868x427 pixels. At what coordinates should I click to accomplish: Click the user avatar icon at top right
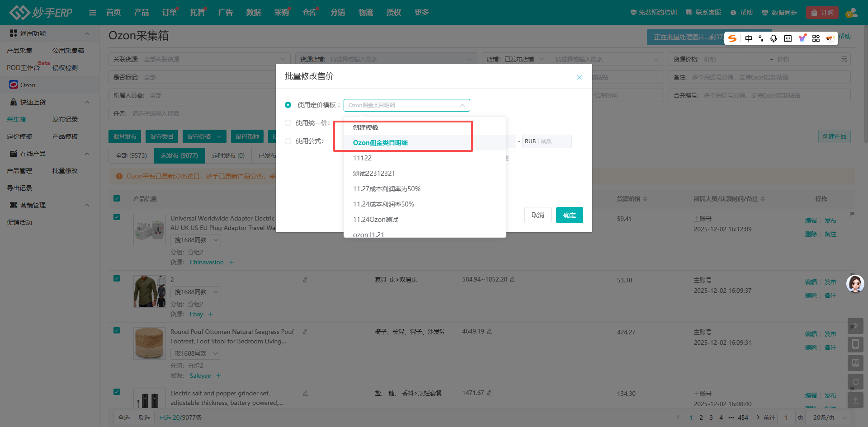(x=851, y=13)
